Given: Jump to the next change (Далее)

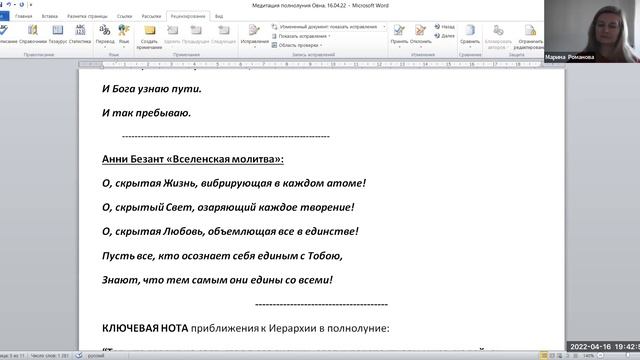Looking at the screenshot, I should [444, 36].
